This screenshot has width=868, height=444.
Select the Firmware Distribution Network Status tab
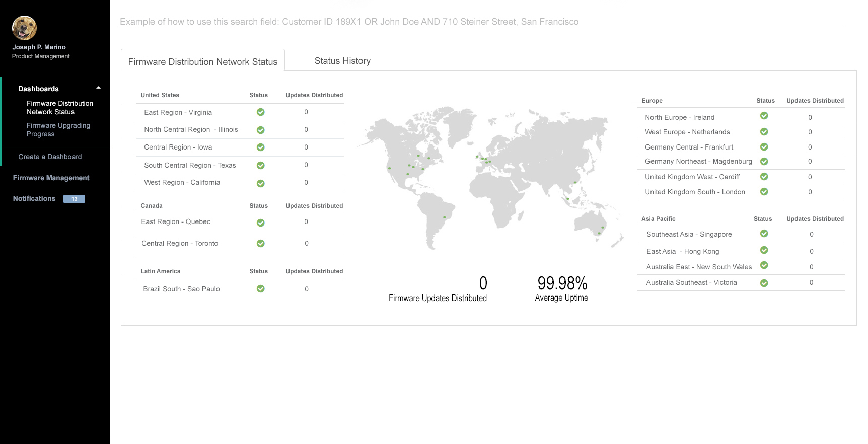[203, 61]
